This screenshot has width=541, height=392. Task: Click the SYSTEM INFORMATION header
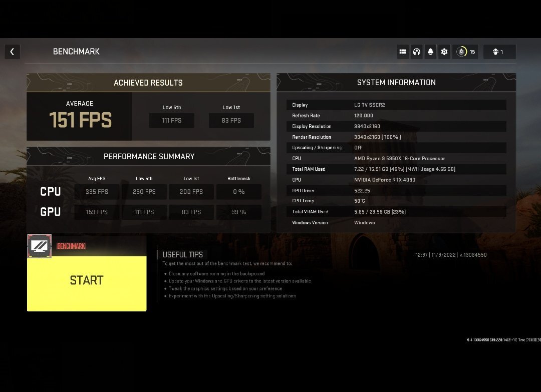point(396,83)
